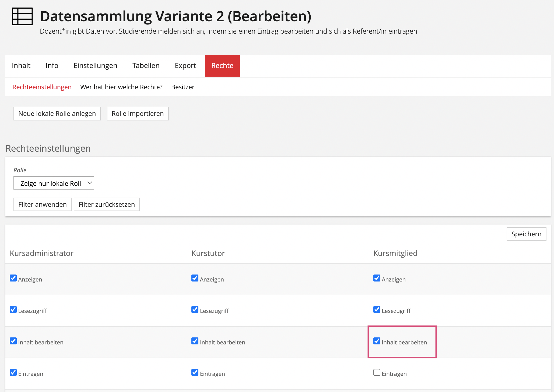Click the data collection table icon
554x392 pixels.
(x=22, y=17)
